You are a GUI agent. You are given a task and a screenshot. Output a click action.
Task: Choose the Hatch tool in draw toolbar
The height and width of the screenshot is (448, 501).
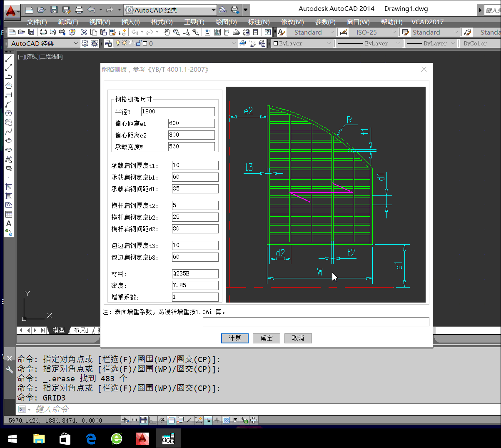[x=9, y=187]
